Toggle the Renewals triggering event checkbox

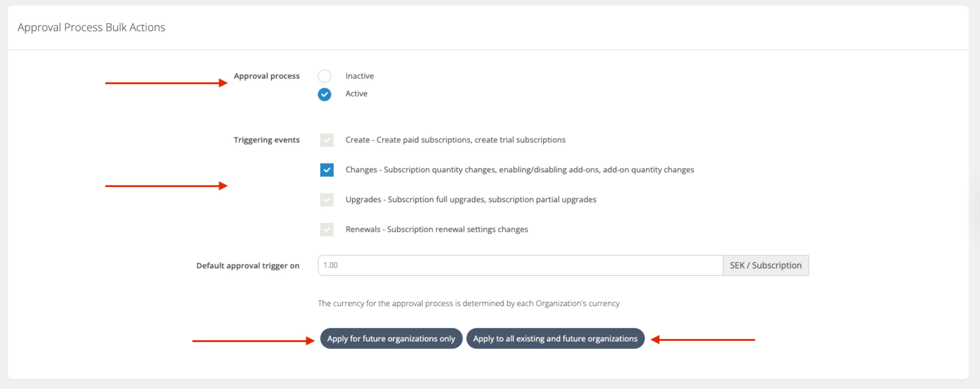[326, 230]
